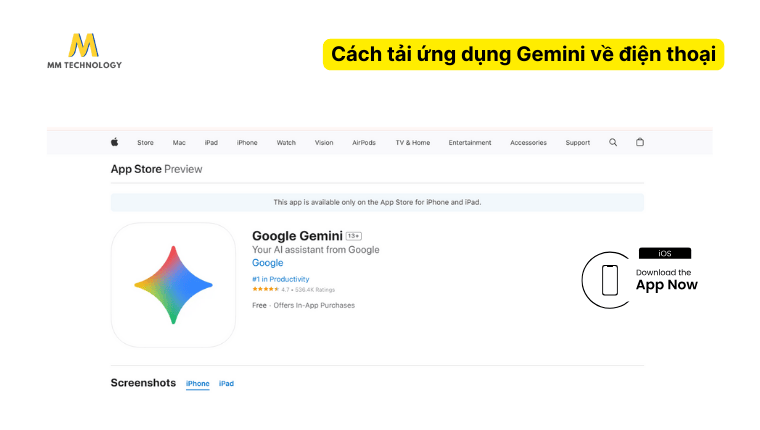760x430 pixels.
Task: Open the Support menu item
Action: pos(578,143)
